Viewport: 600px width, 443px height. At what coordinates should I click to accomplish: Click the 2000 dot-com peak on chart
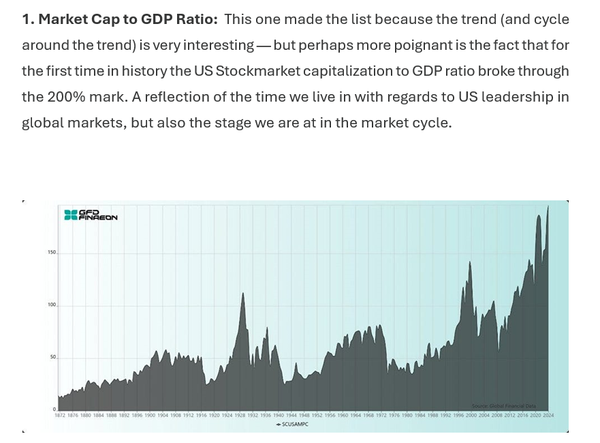point(470,262)
